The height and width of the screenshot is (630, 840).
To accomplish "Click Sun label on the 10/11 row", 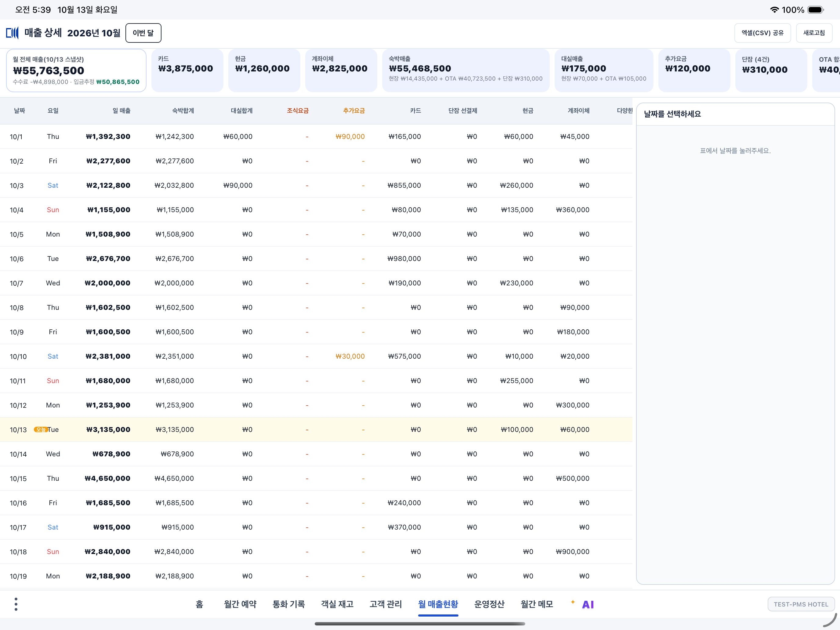I will point(53,381).
